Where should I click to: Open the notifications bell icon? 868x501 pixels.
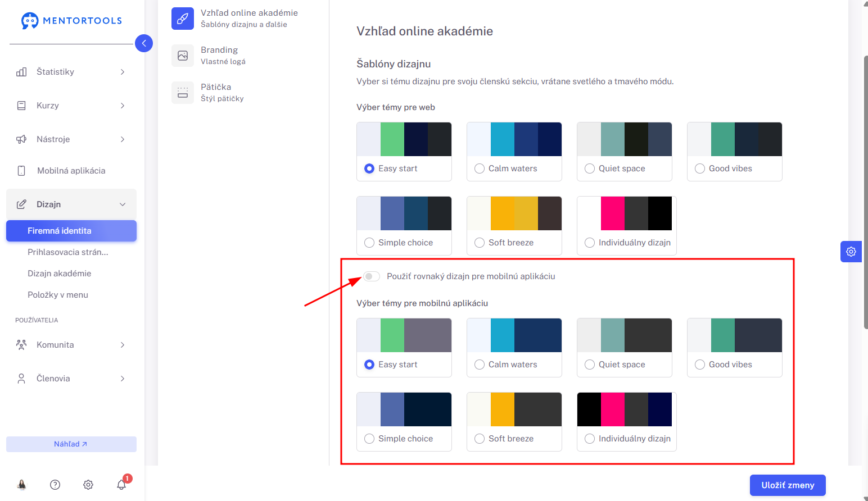[x=121, y=485]
